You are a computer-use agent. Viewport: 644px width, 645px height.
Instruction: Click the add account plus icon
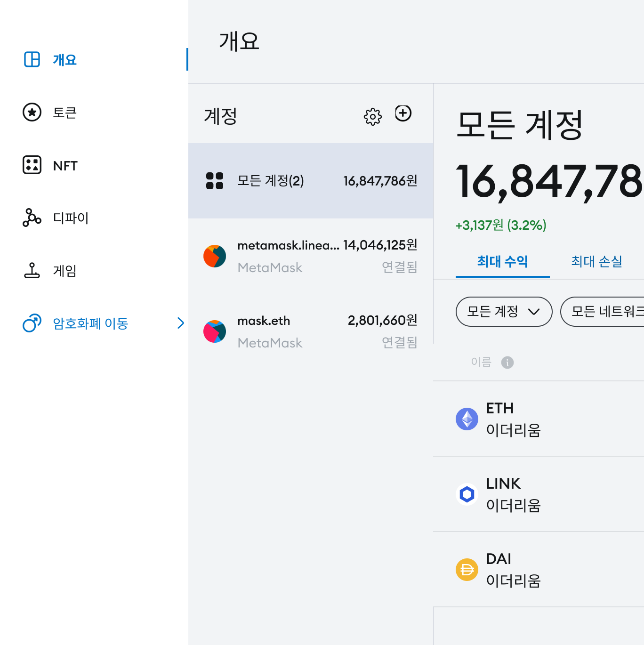403,113
